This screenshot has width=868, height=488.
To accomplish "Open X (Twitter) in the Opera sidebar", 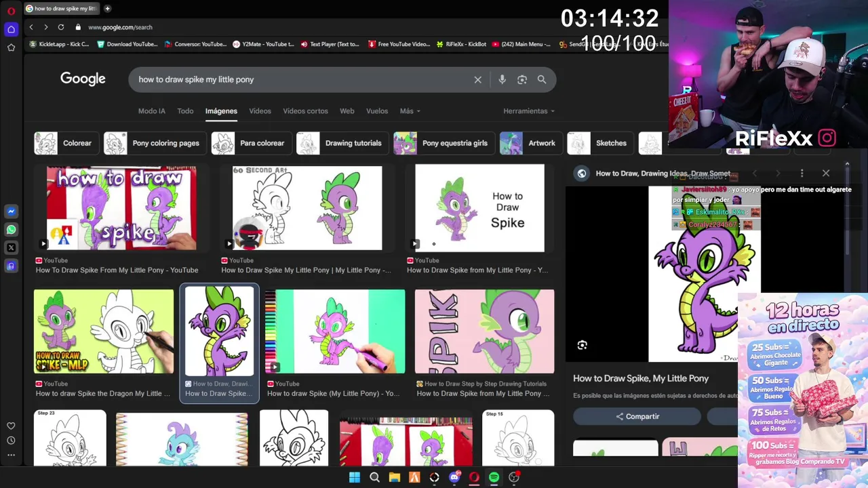I will point(11,248).
